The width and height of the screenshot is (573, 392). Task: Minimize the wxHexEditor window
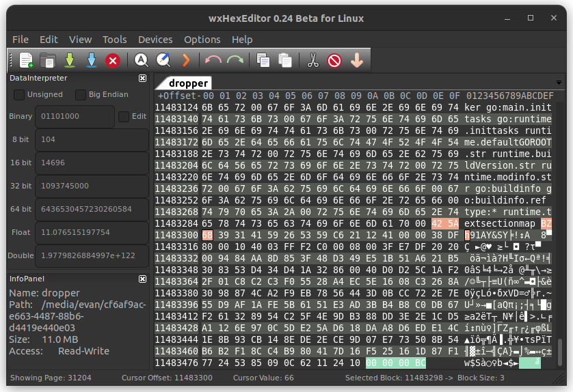click(x=507, y=18)
